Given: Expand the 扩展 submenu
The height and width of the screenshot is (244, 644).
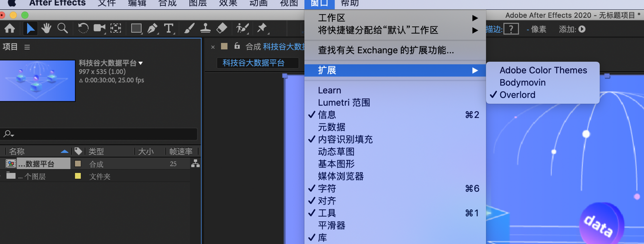Looking at the screenshot, I should [394, 70].
